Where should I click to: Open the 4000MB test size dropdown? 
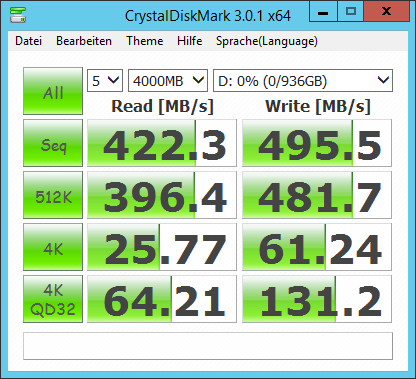tap(168, 80)
